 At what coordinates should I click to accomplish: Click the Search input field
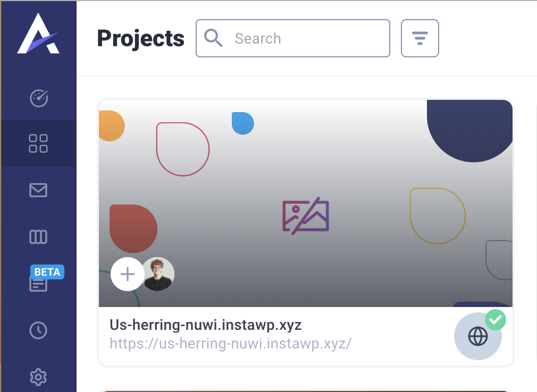308,38
